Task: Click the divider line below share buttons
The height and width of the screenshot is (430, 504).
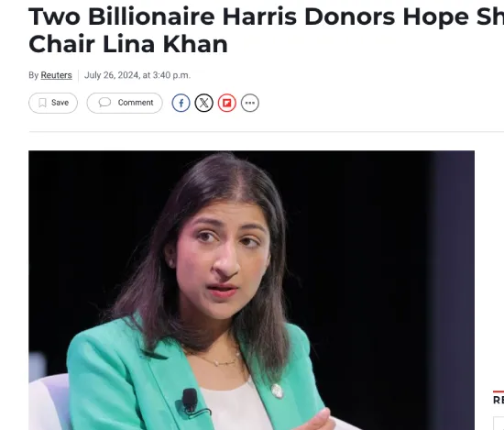Action: (266, 131)
